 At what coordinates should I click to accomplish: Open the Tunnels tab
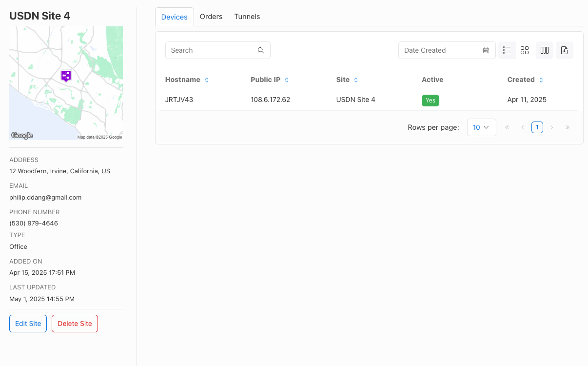point(247,17)
